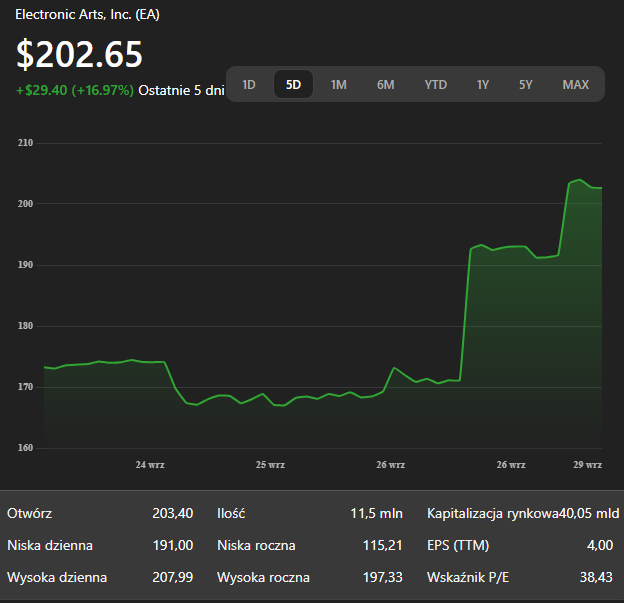The image size is (624, 603).
Task: Click the Ilość label
Action: (231, 513)
